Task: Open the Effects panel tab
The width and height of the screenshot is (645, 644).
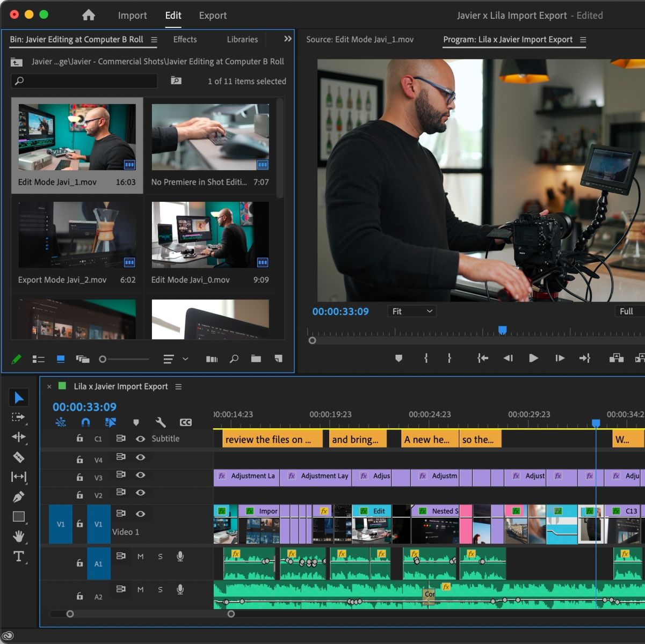Action: point(185,39)
